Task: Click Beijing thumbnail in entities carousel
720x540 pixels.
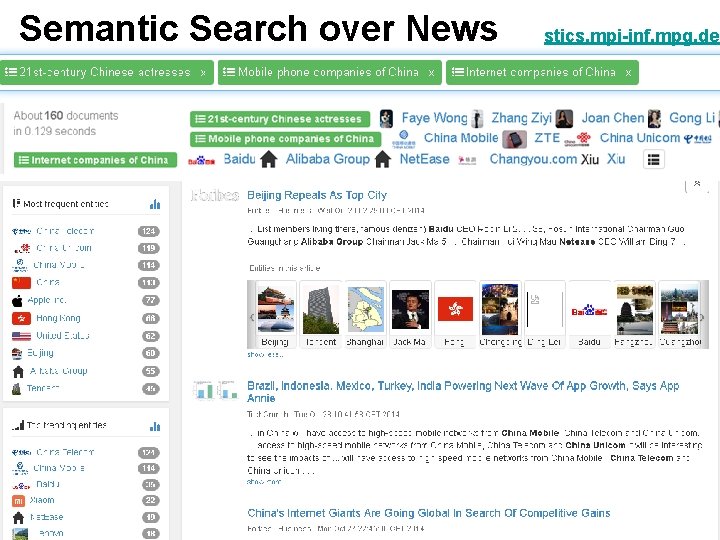Action: (x=275, y=309)
